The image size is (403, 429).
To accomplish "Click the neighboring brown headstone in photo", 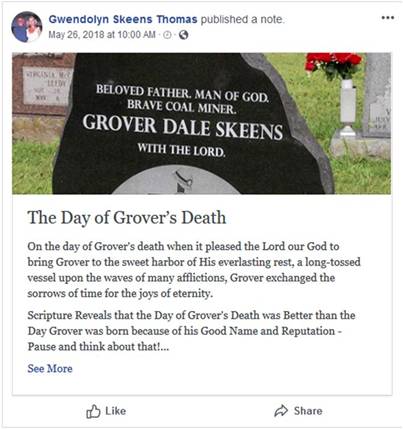I will [x=43, y=83].
